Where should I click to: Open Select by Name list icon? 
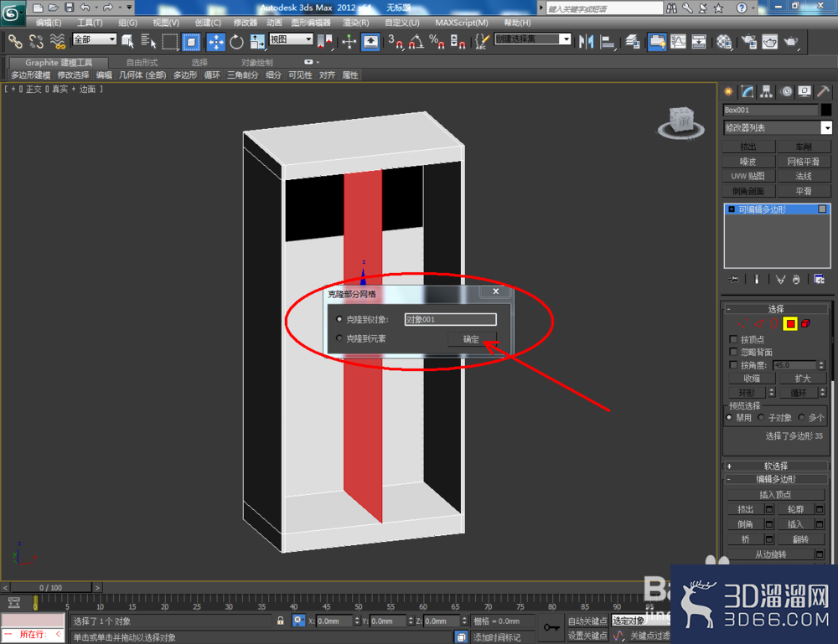(148, 42)
